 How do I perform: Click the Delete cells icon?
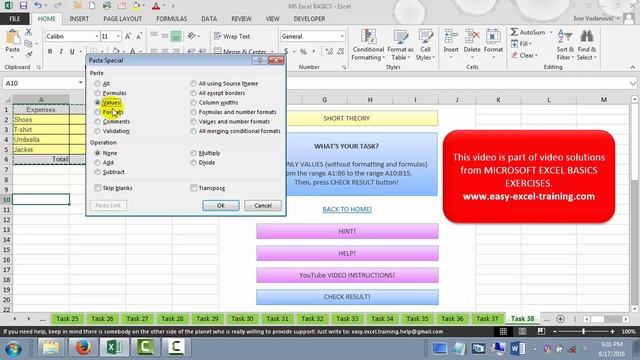pos(472,37)
